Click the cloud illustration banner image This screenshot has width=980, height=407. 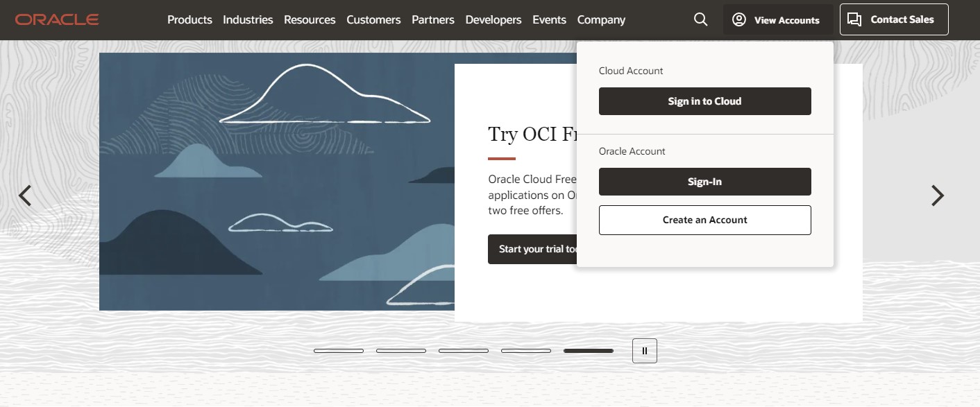point(277,182)
